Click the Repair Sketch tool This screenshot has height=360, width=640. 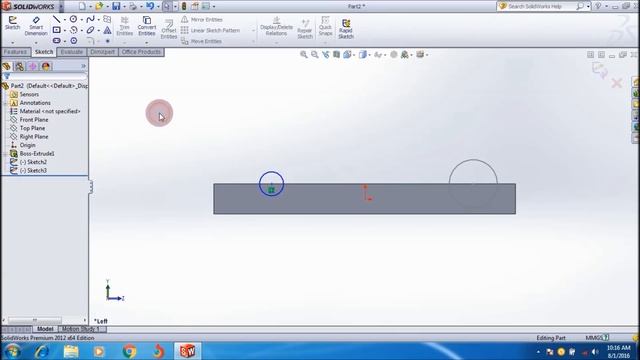coord(304,29)
